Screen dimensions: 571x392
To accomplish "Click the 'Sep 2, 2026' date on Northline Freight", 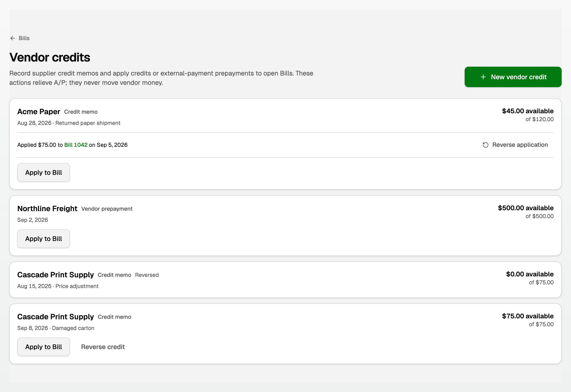I will tap(32, 220).
